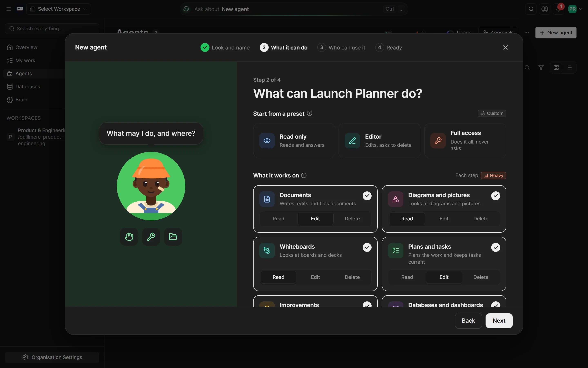This screenshot has width=588, height=368.
Task: Set Plans and tasks permission to Delete
Action: tap(481, 277)
